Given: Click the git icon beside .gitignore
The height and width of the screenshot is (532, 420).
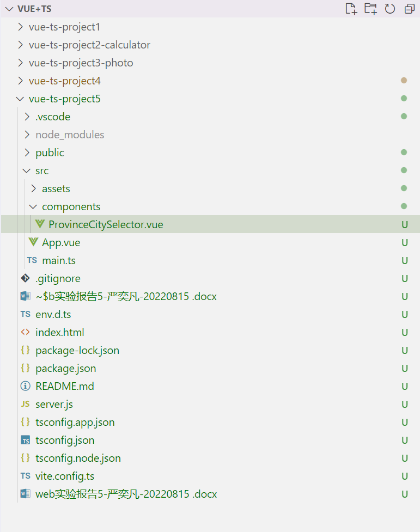Looking at the screenshot, I should [x=25, y=278].
